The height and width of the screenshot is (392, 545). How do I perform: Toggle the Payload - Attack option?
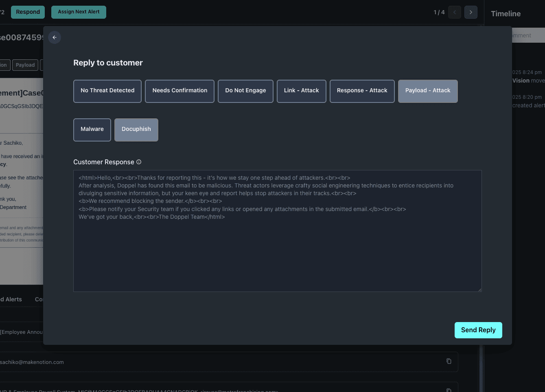(x=427, y=91)
